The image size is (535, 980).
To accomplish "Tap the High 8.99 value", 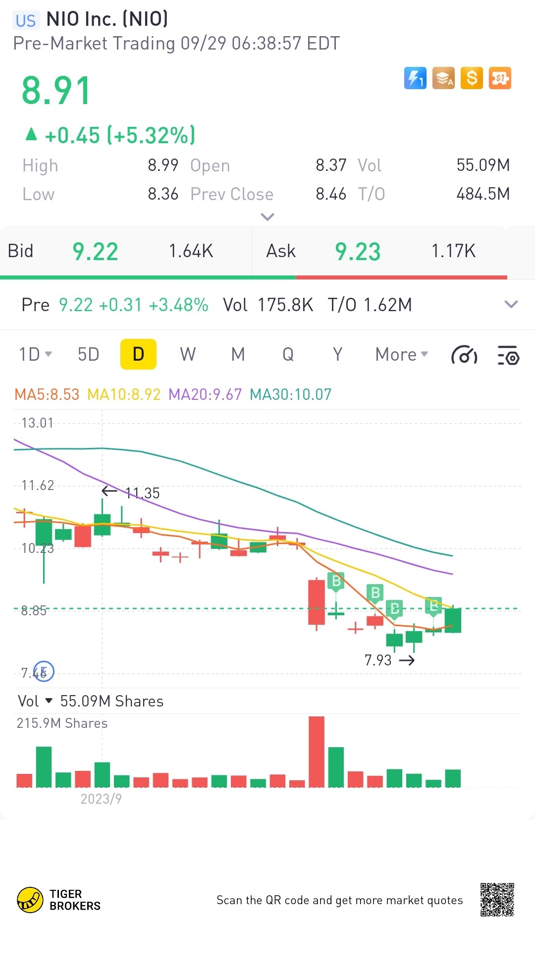I will click(163, 165).
